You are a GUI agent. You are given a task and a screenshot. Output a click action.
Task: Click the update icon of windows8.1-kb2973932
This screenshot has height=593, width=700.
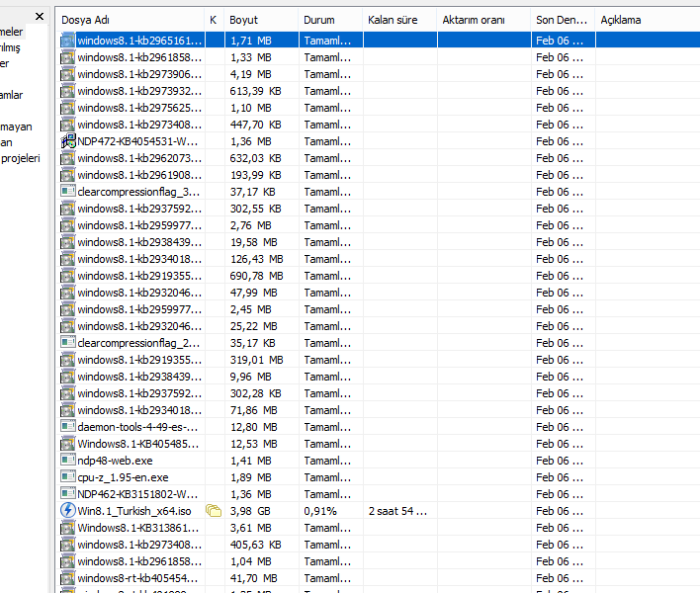[x=68, y=91]
